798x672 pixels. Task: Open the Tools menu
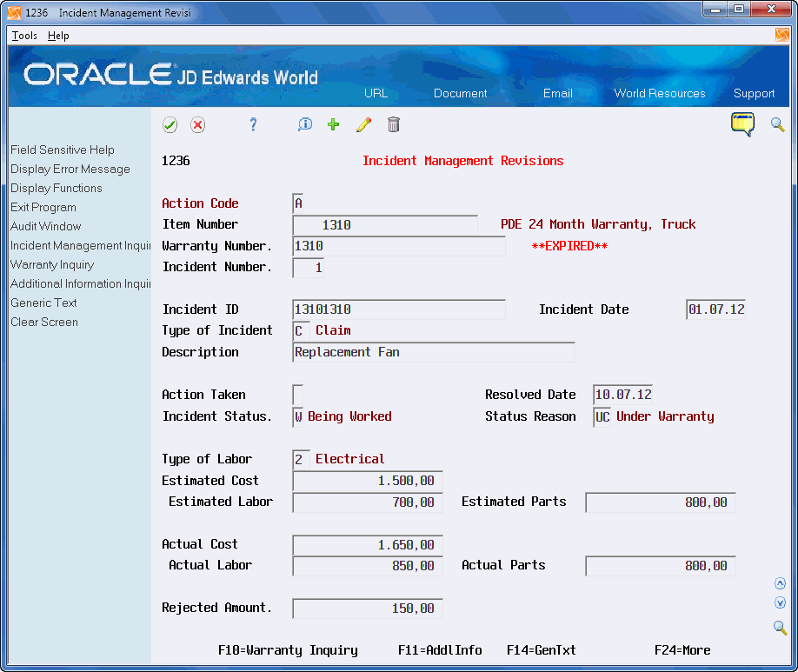click(x=24, y=36)
